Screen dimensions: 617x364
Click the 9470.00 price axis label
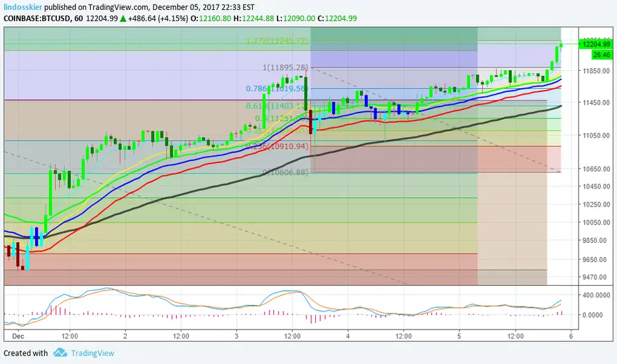[x=594, y=277]
